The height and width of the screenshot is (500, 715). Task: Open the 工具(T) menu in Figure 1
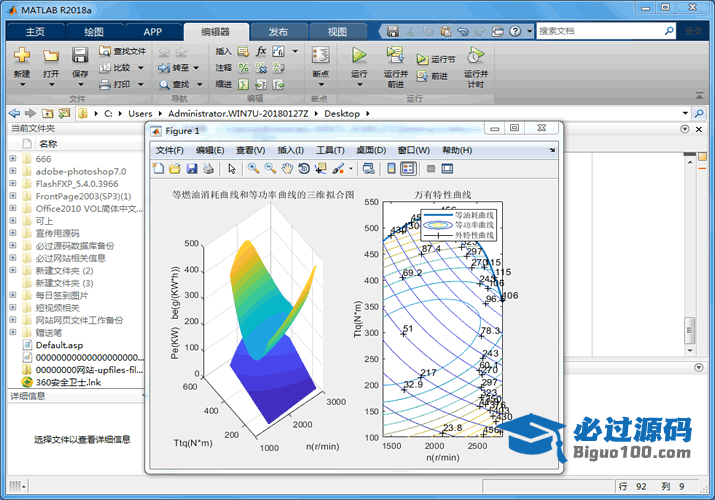tap(330, 150)
